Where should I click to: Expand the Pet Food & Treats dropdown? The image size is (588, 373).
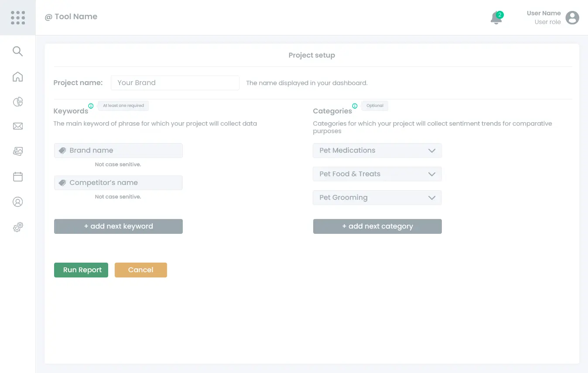point(377,174)
